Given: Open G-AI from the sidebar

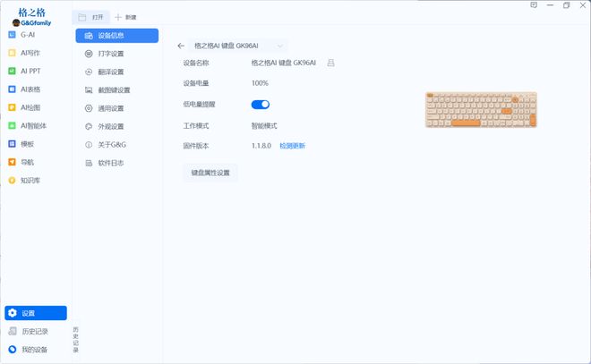Looking at the screenshot, I should pos(28,34).
